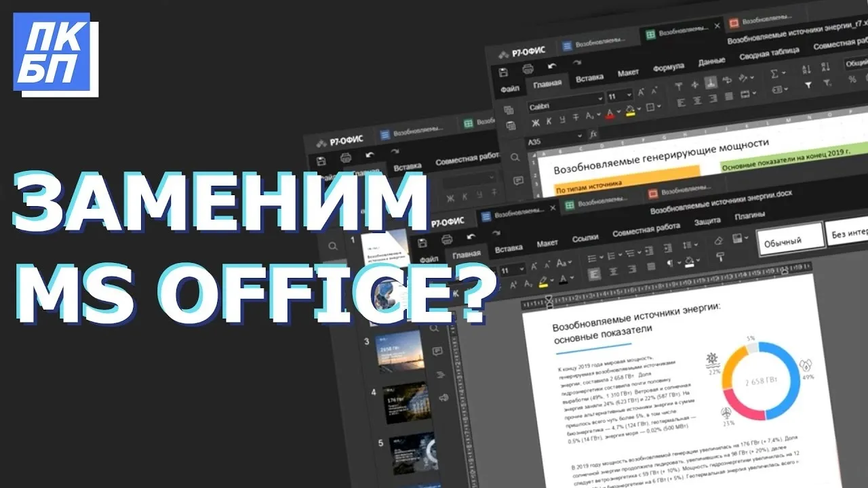868x488 pixels.
Task: Click the Print icon in the spreadsheet window
Action: [527, 69]
